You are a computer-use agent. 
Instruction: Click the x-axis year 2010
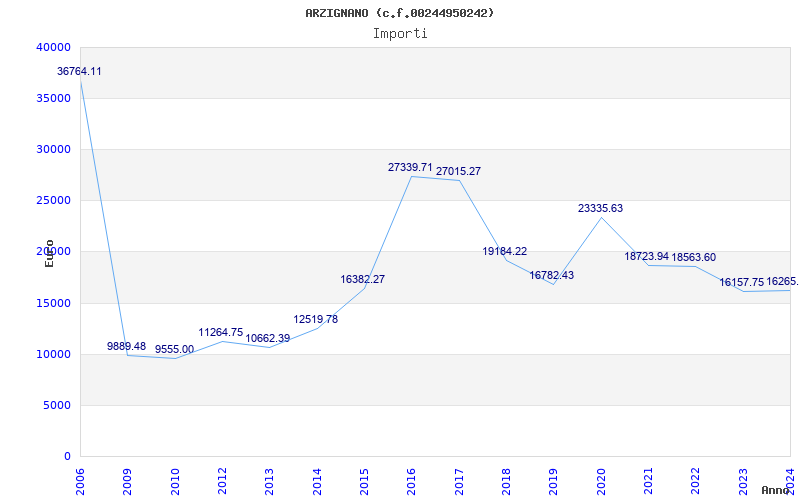coord(175,482)
